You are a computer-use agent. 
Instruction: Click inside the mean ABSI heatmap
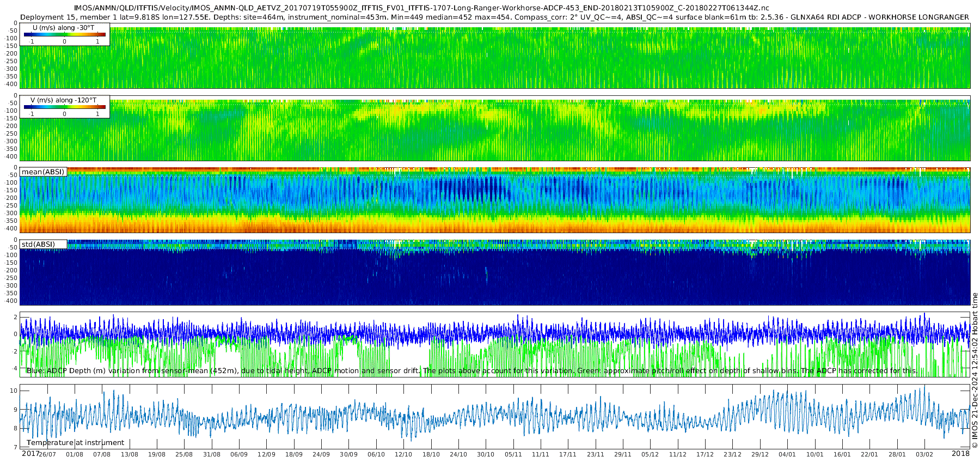tap(495, 200)
